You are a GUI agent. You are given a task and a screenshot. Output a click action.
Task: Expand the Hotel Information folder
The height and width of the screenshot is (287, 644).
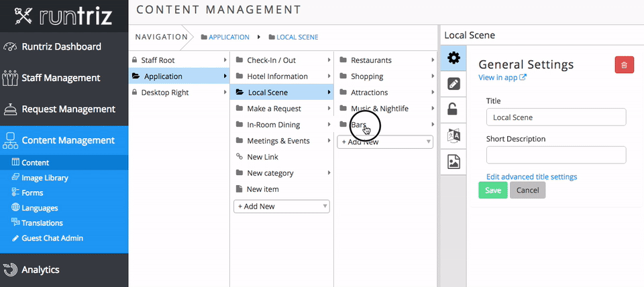[x=281, y=76]
